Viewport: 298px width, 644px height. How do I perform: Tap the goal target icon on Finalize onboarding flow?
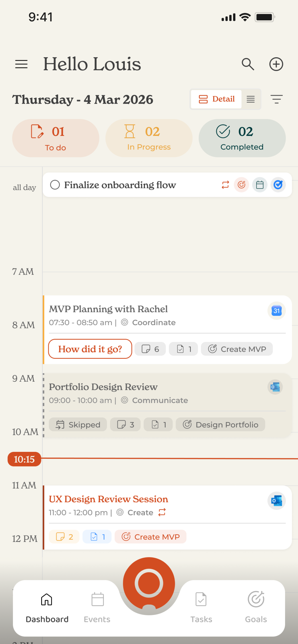[241, 185]
